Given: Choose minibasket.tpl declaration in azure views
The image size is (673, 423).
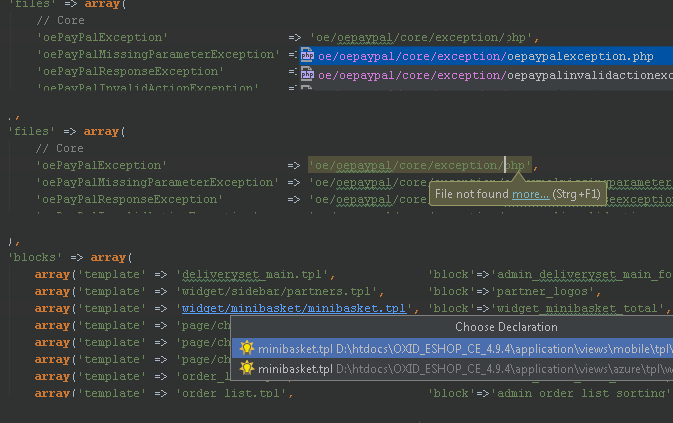Looking at the screenshot, I should (452, 369).
